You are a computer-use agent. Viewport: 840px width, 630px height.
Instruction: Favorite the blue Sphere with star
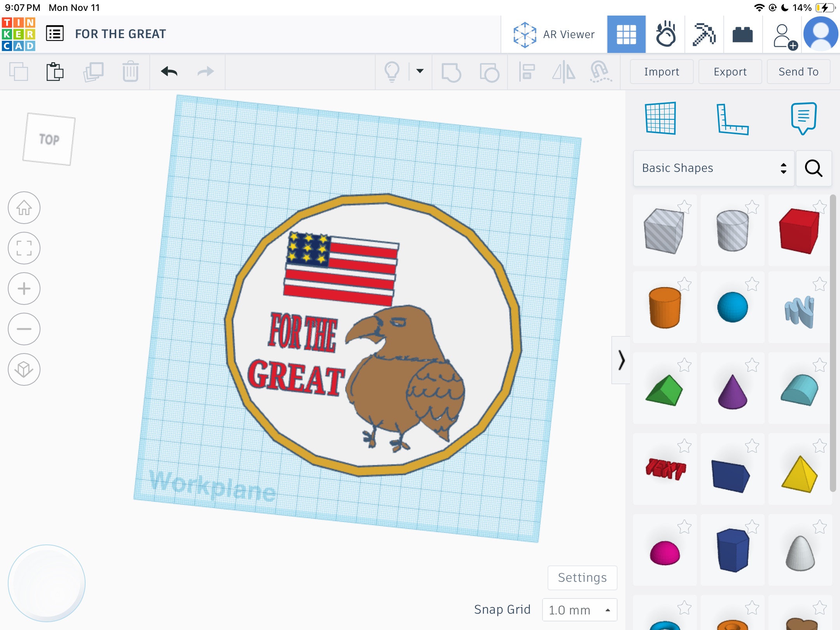pos(752,284)
